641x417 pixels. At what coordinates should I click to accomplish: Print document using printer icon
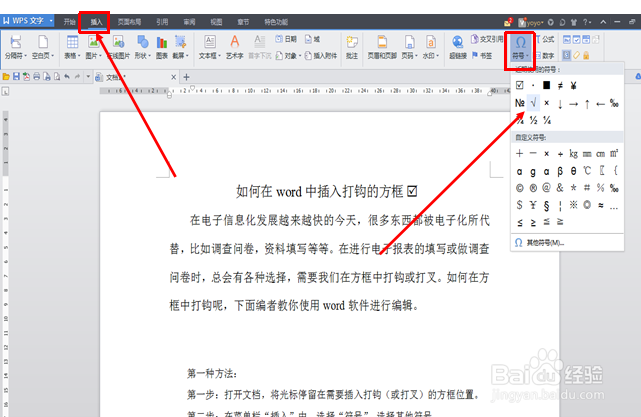[x=37, y=77]
